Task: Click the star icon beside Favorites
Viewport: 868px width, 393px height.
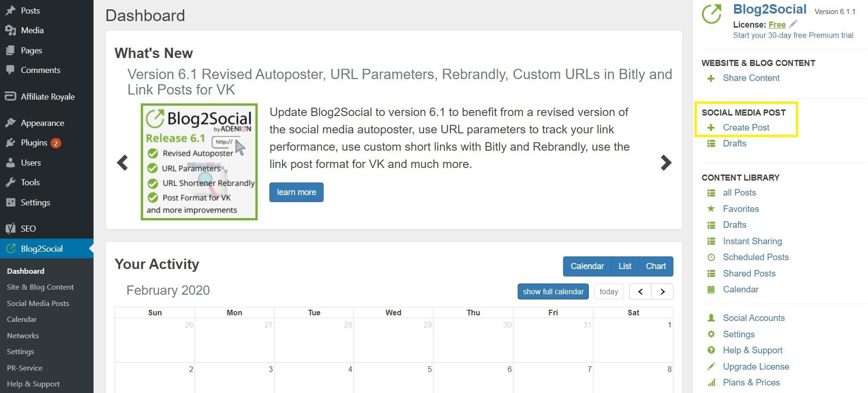Action: point(711,209)
